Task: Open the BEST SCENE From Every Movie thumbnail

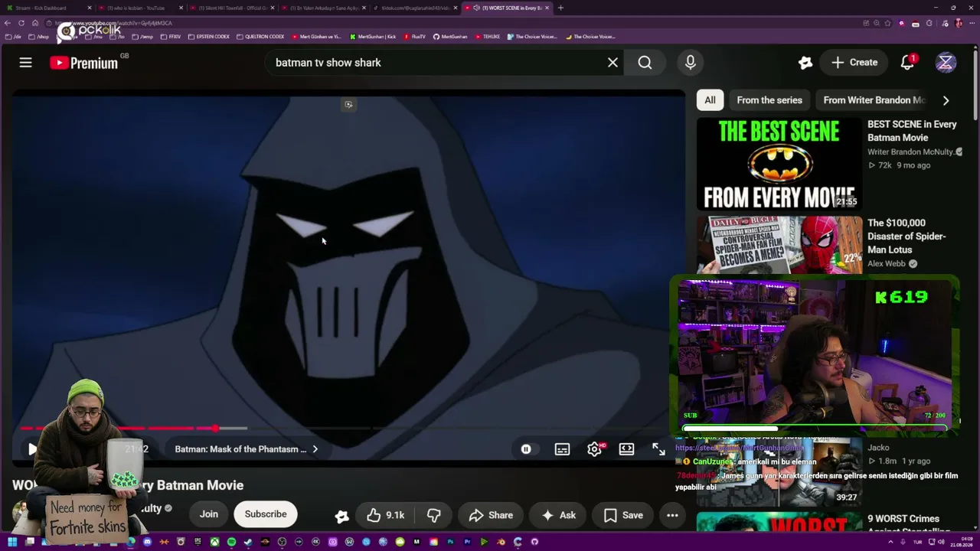Action: 779,163
